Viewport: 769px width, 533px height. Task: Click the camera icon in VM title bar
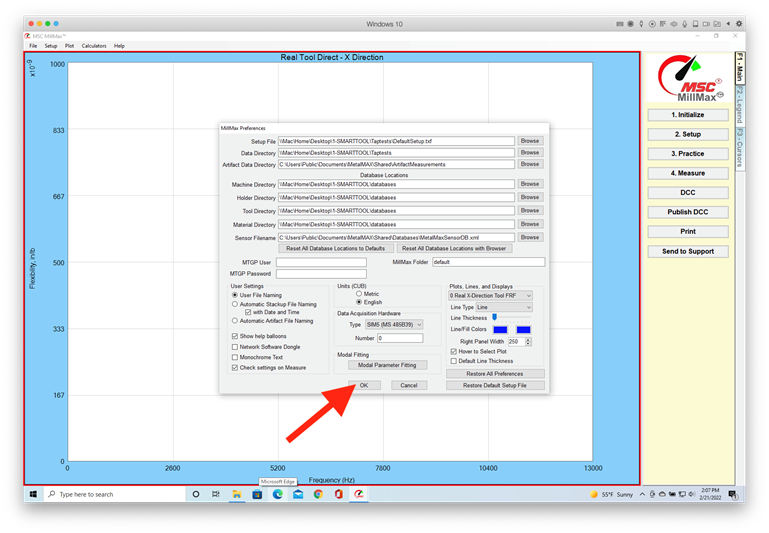(x=706, y=24)
